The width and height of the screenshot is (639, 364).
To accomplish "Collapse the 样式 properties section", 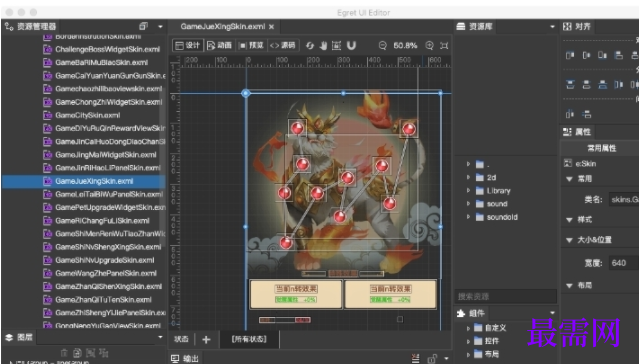I will (569, 220).
